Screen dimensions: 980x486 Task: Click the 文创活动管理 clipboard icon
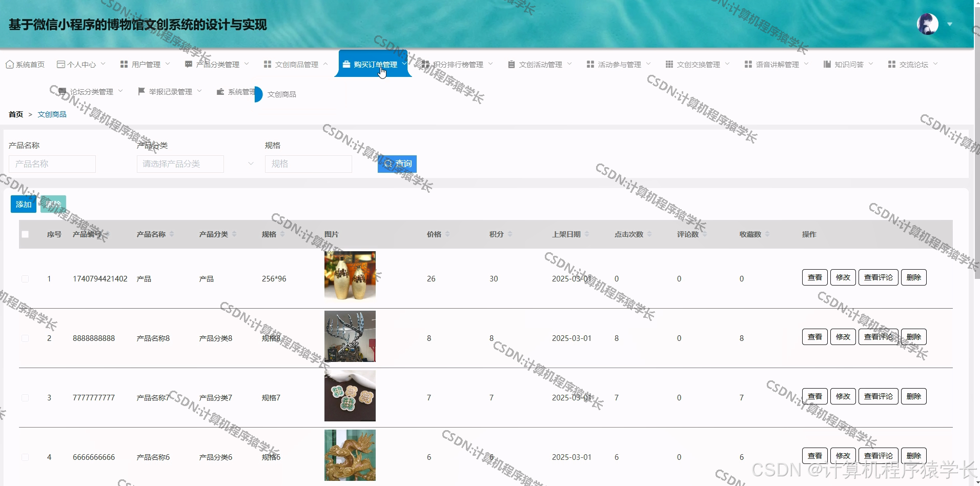coord(512,65)
